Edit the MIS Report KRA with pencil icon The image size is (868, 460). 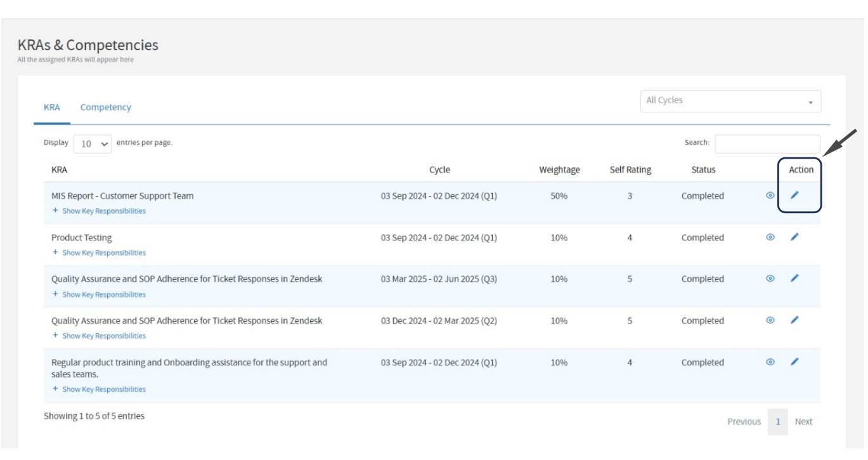[x=794, y=195]
